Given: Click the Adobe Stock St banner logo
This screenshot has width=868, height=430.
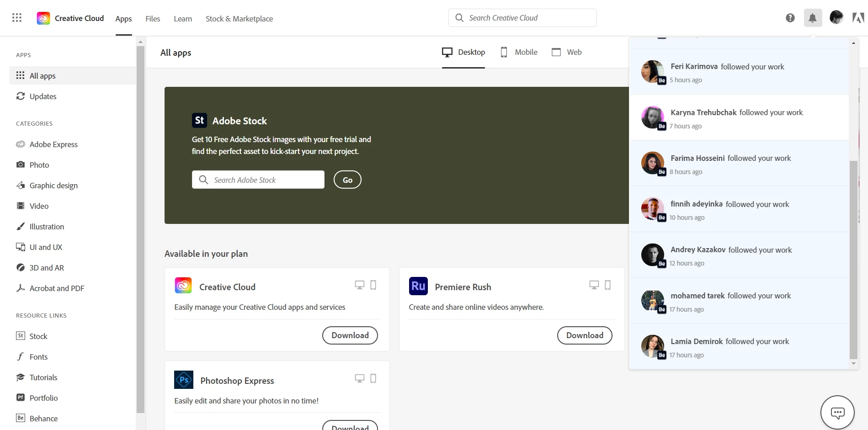Looking at the screenshot, I should pyautogui.click(x=200, y=120).
